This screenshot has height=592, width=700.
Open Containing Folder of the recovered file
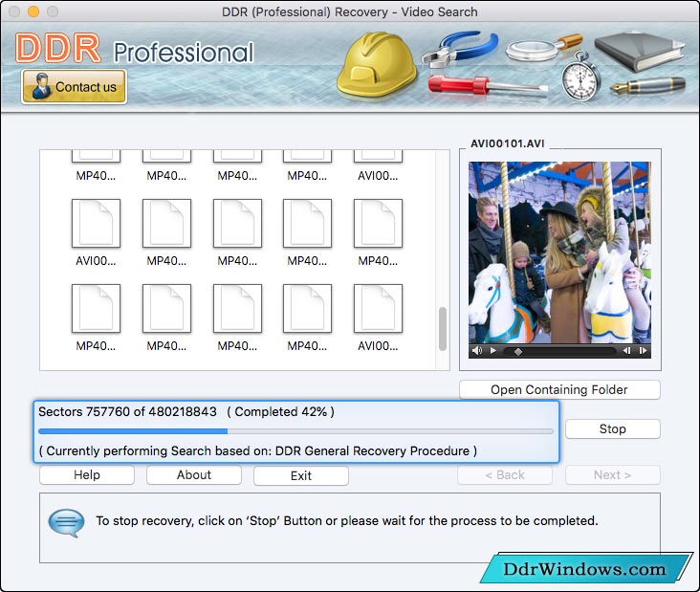[559, 390]
